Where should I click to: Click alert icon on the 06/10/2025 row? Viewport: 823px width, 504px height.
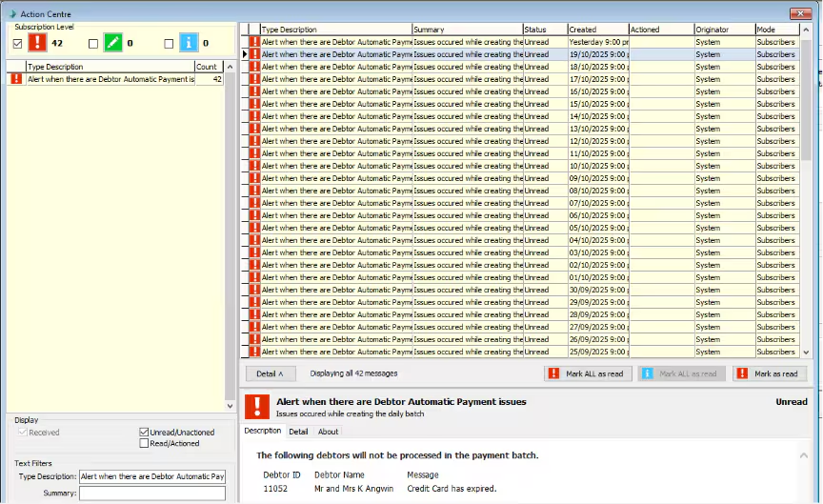tap(254, 215)
